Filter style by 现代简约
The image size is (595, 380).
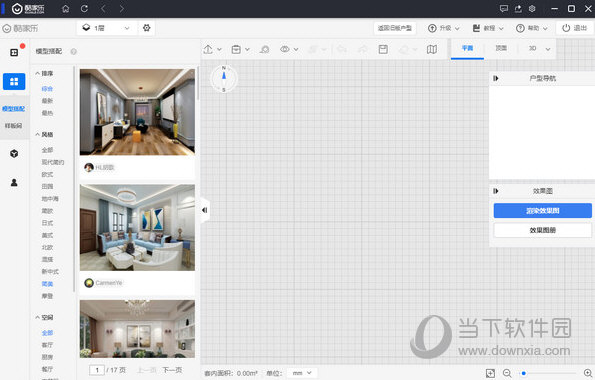[53, 162]
